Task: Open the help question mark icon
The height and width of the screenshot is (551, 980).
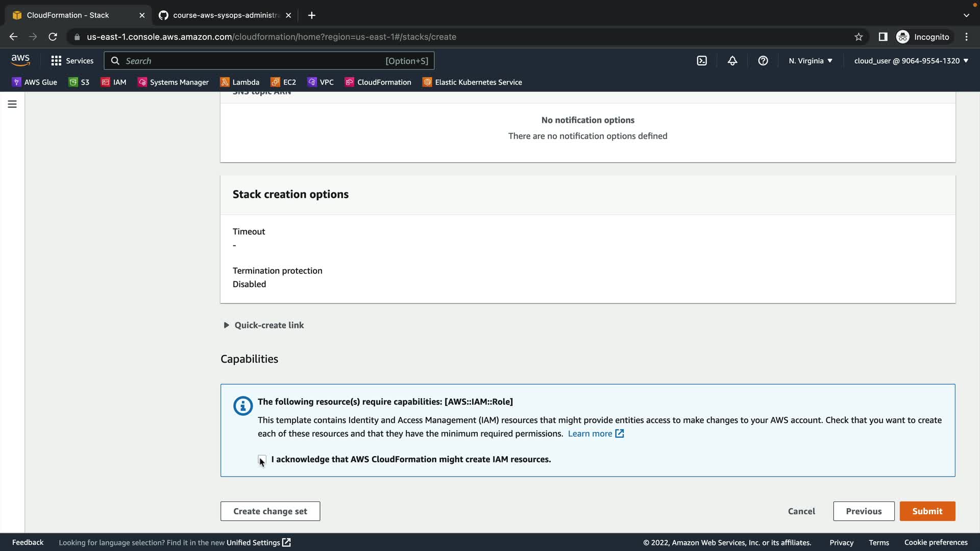Action: (x=763, y=61)
